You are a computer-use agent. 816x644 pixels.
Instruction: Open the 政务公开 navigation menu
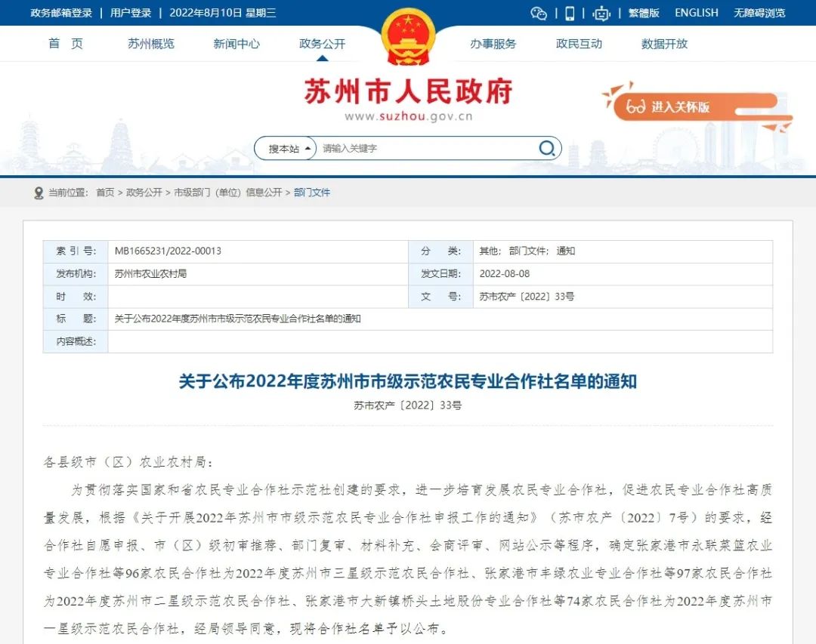pos(323,44)
